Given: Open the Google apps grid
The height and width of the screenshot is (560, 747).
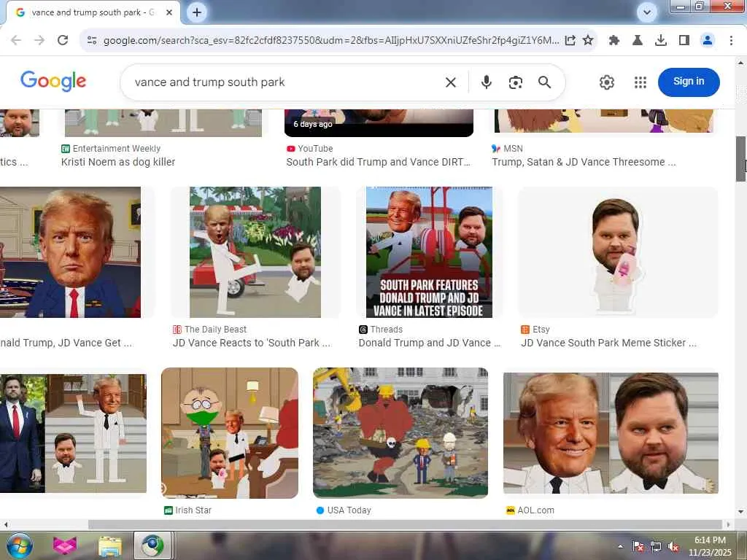Looking at the screenshot, I should (x=640, y=82).
